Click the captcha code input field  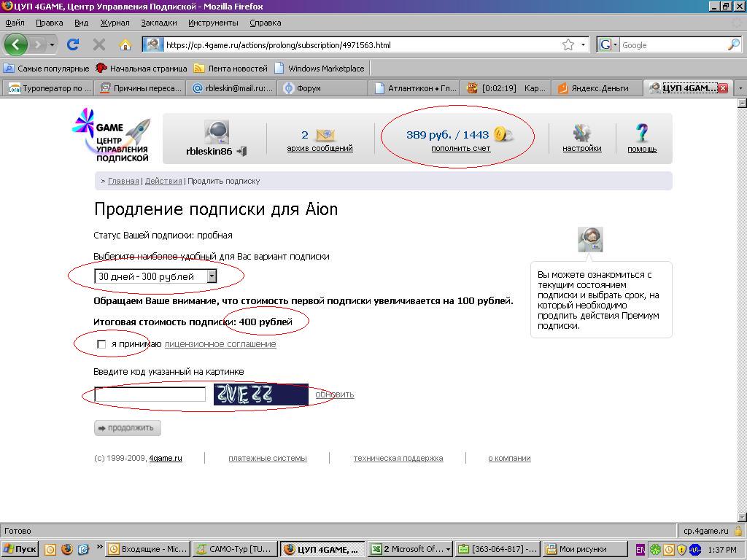pyautogui.click(x=150, y=394)
